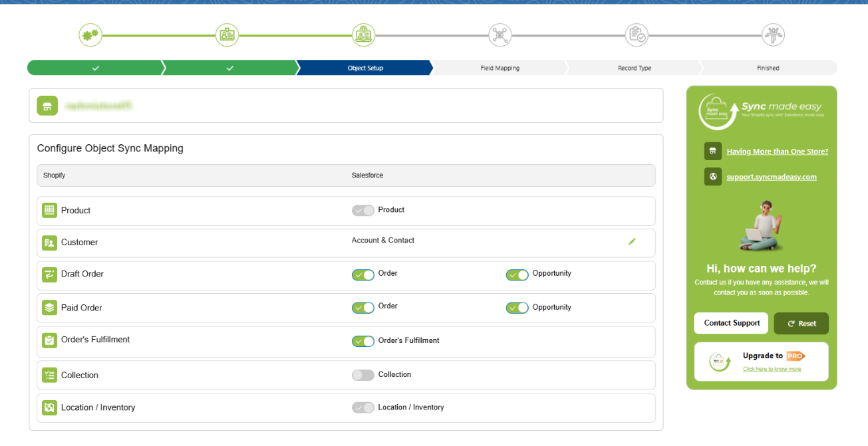Click the Product barcode icon
The width and height of the screenshot is (868, 446).
coord(49,211)
